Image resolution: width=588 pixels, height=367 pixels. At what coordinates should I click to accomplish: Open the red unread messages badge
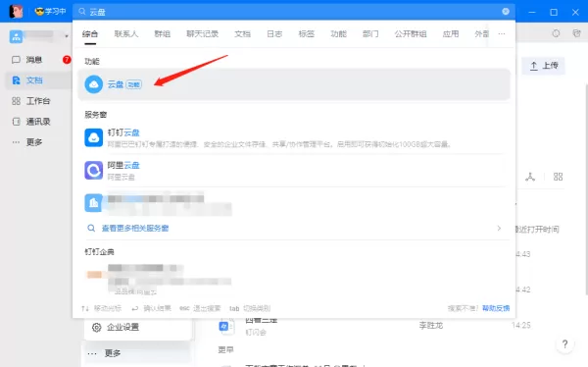(67, 60)
